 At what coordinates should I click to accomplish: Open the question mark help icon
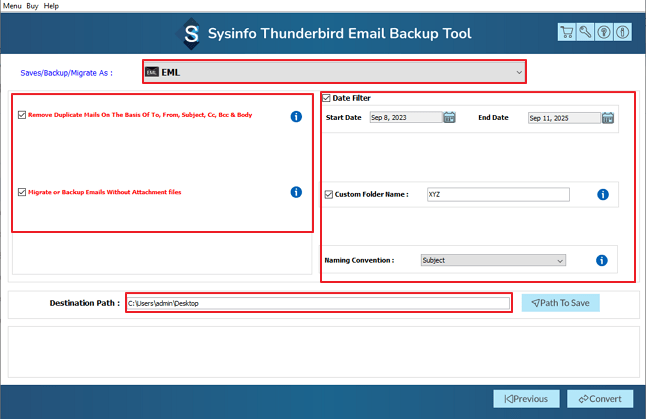[604, 32]
